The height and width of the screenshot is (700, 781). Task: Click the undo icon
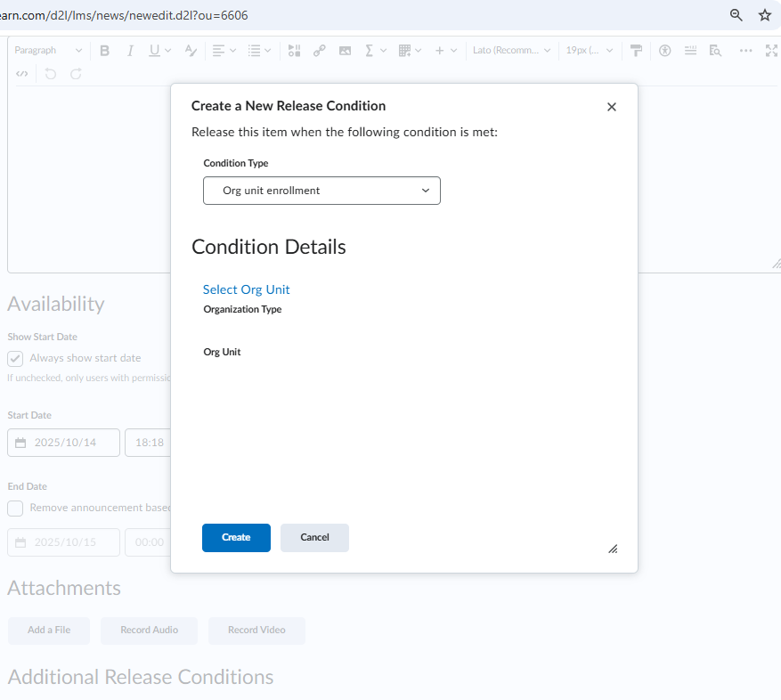(x=50, y=74)
